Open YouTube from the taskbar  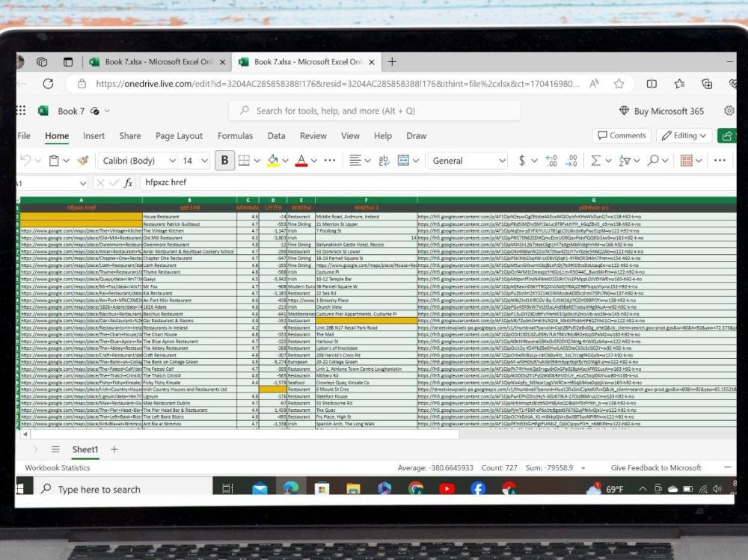click(447, 488)
